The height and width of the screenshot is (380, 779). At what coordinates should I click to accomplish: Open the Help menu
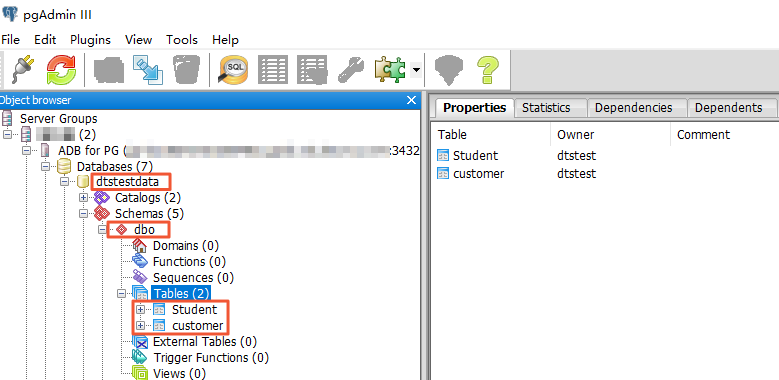pyautogui.click(x=226, y=40)
